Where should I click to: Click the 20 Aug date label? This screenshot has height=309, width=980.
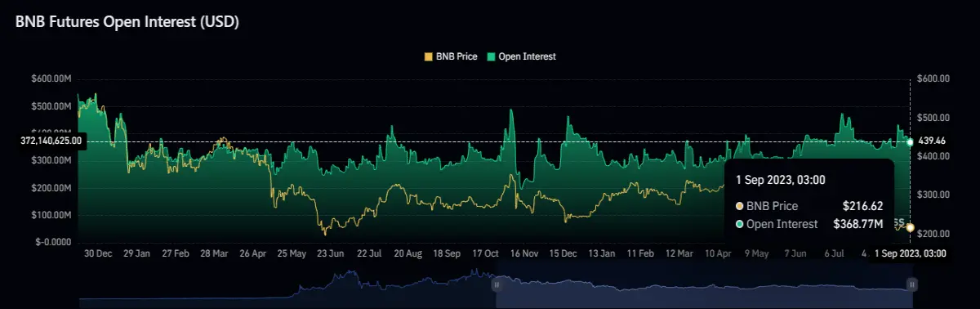pos(409,254)
